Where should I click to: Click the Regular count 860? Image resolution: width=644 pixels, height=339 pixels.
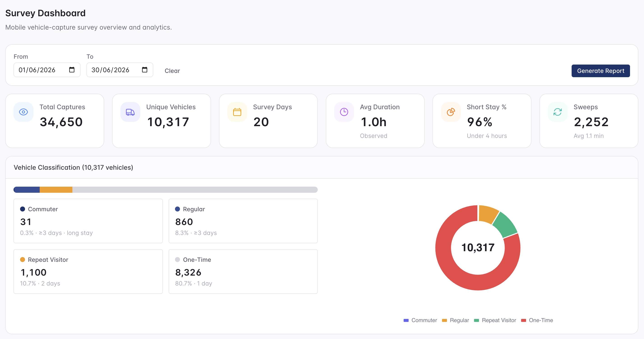click(184, 222)
